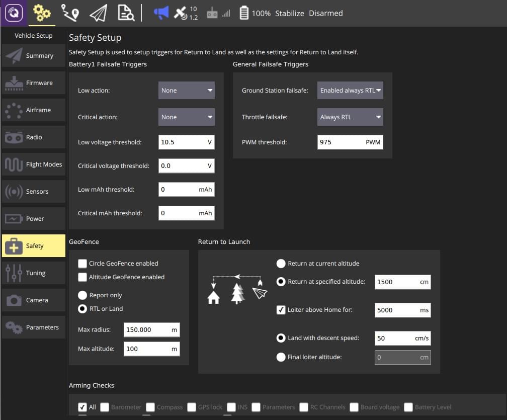Open the Analyze log viewer icon
507x420 pixels.
click(126, 13)
